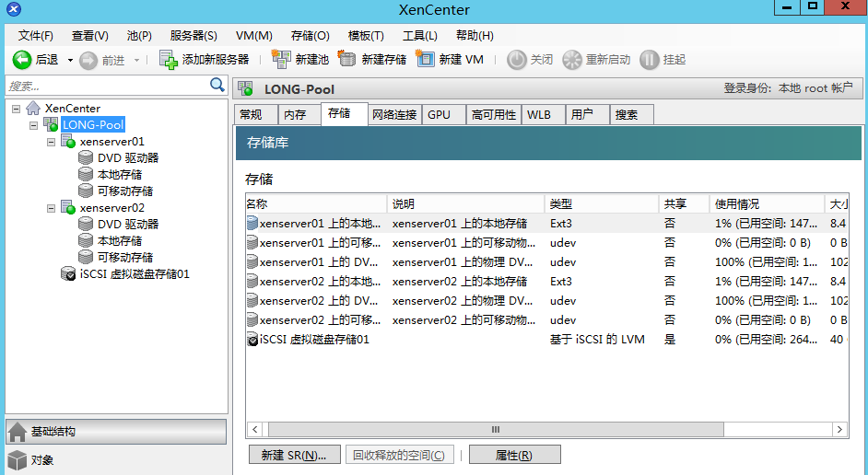Collapse the xenserver01 tree node
The image size is (868, 475).
pyautogui.click(x=51, y=142)
